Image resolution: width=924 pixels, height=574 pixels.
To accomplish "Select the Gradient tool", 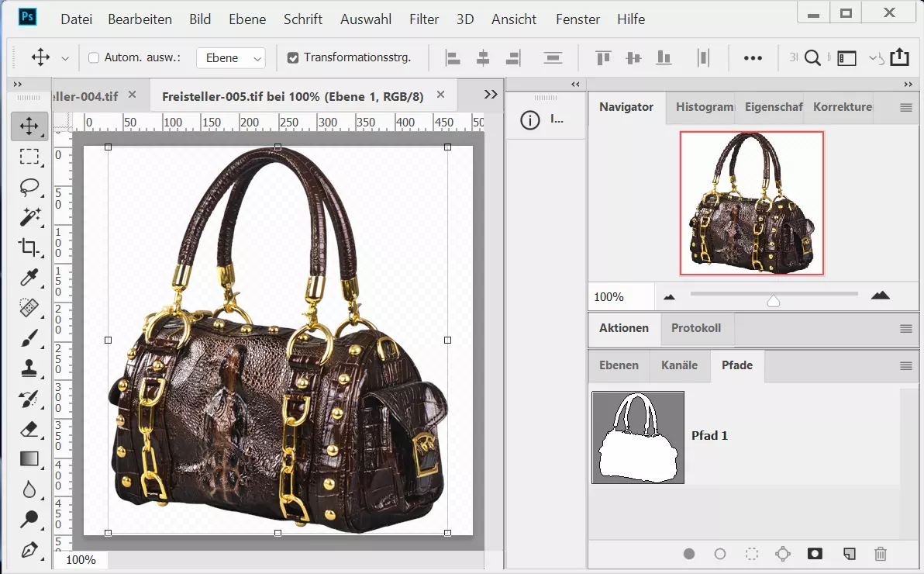I will coord(29,459).
